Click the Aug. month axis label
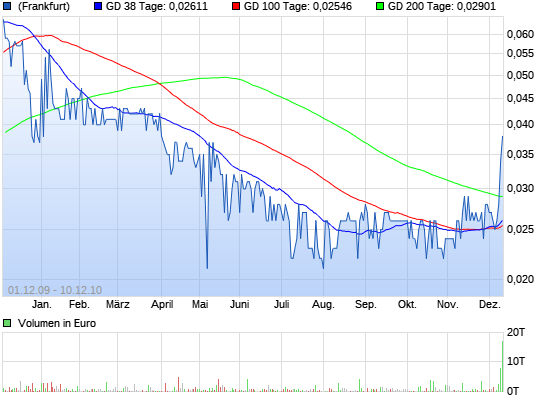 point(323,304)
